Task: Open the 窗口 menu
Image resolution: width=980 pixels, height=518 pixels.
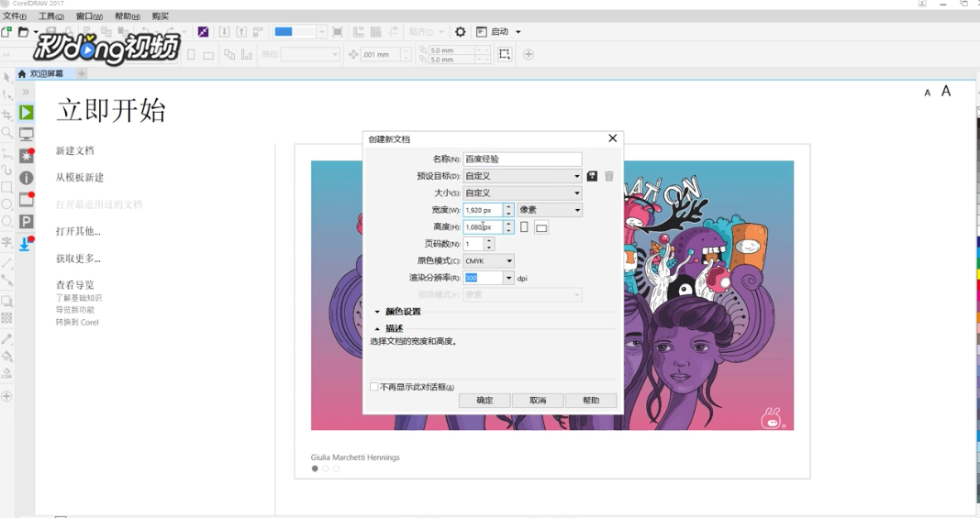Action: tap(89, 17)
